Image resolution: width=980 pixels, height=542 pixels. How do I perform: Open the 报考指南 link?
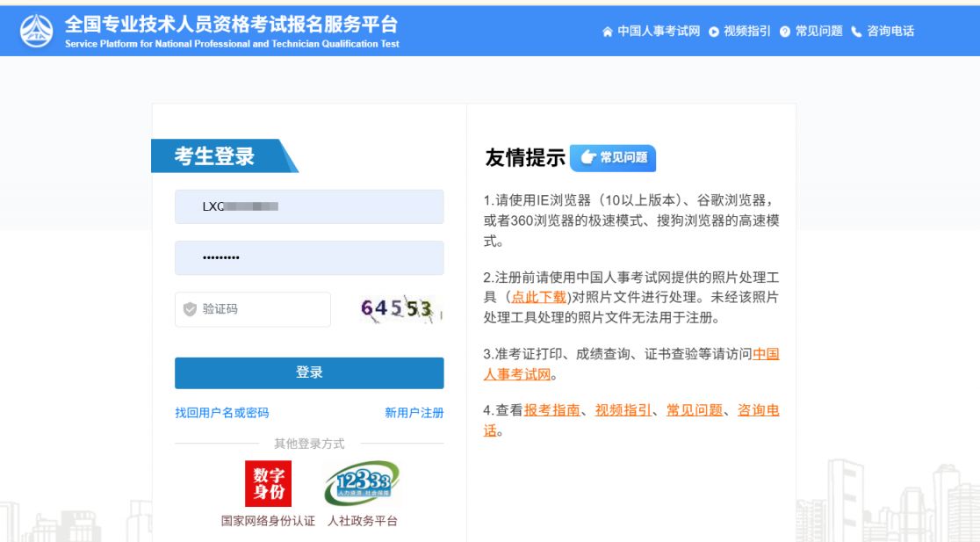tap(551, 410)
